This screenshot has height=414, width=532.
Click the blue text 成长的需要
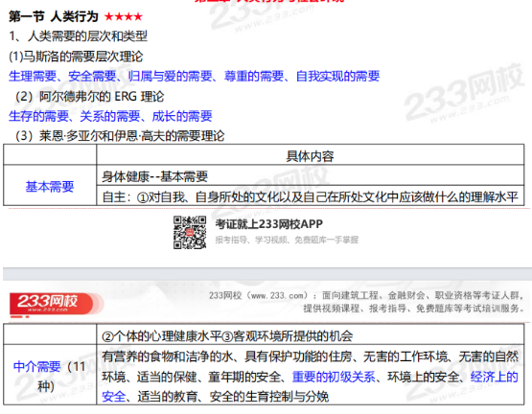182,116
